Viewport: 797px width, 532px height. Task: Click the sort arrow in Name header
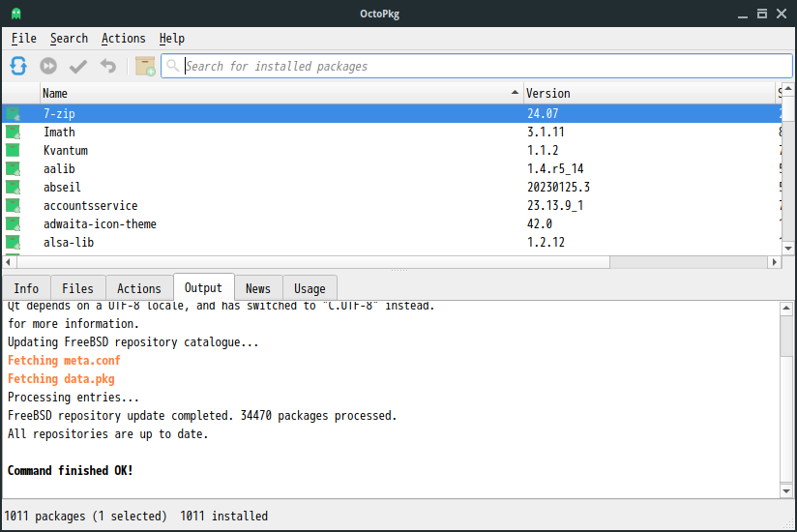515,93
